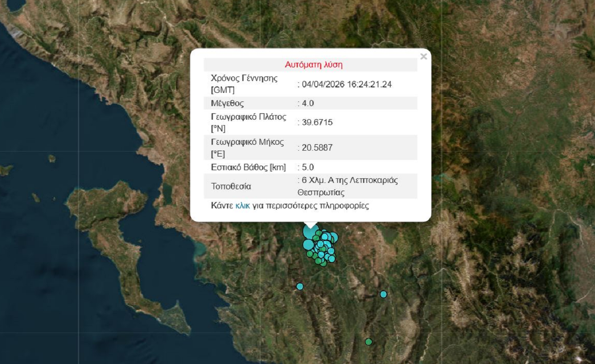Select the small cyan marker southwest of the cluster
595x364 pixels.
click(299, 286)
